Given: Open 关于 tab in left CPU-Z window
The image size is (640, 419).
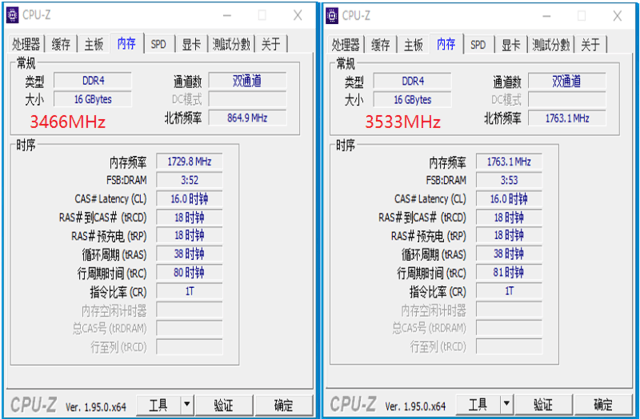Looking at the screenshot, I should click(x=271, y=44).
